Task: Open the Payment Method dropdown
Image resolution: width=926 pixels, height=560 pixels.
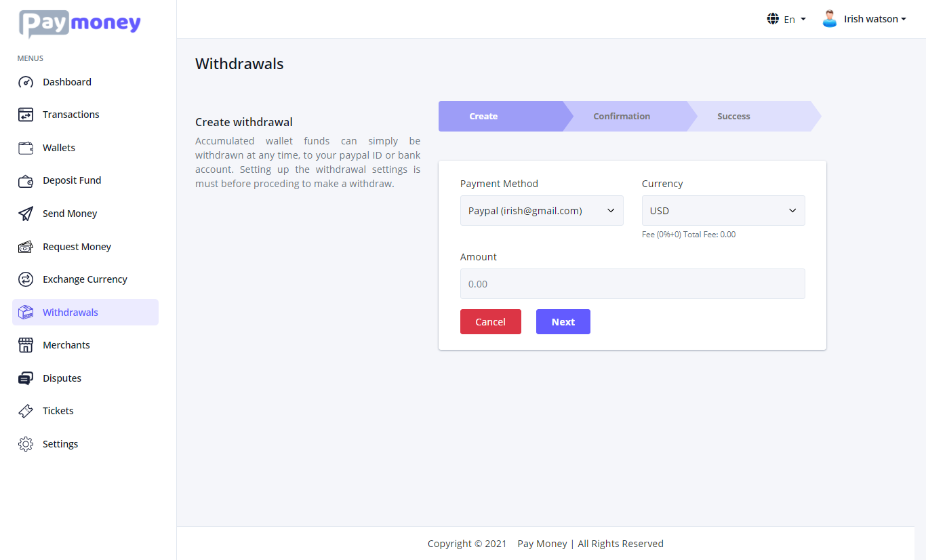Action: pos(541,210)
